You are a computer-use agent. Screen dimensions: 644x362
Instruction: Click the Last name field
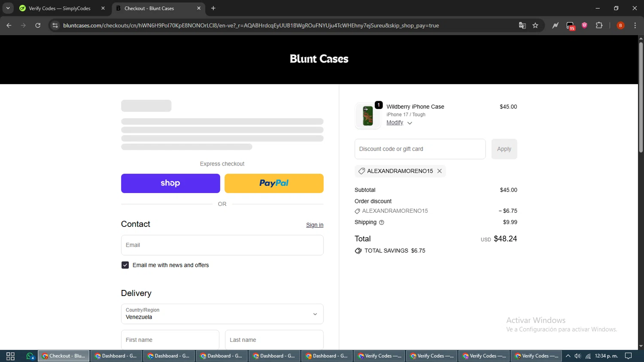(274, 340)
